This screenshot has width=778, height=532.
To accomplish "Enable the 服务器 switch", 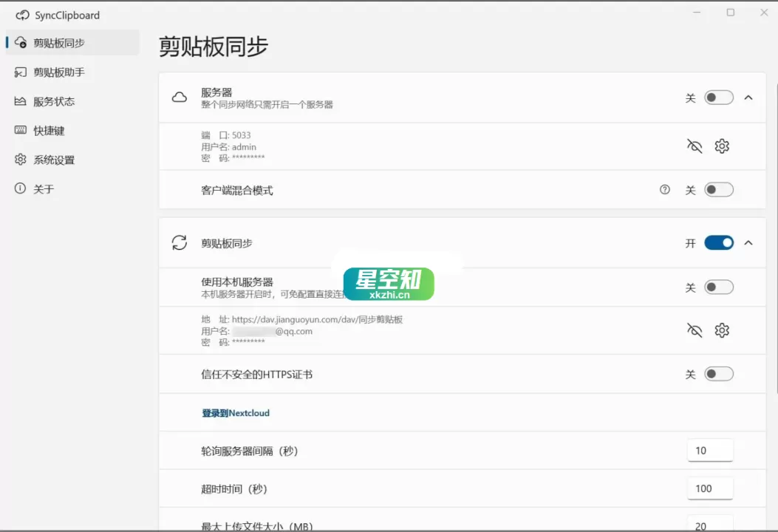I will tap(717, 97).
